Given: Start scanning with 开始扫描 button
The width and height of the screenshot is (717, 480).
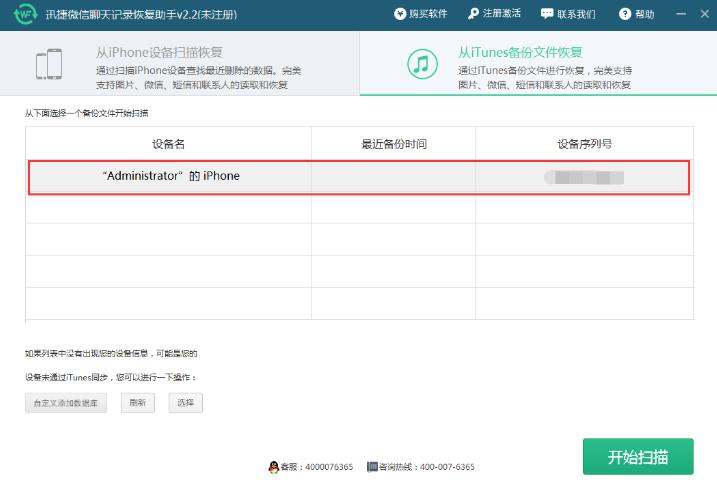Looking at the screenshot, I should coord(637,457).
